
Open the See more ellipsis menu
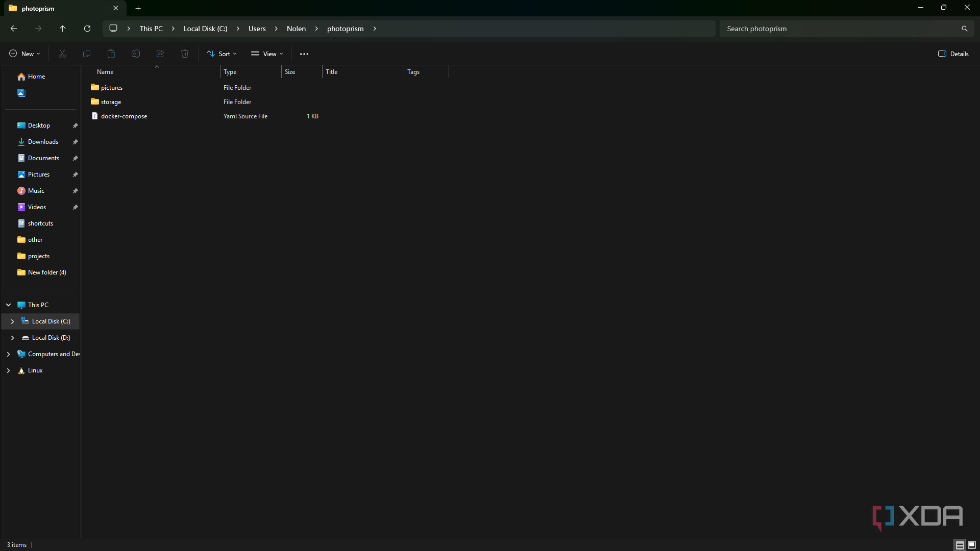click(x=304, y=54)
